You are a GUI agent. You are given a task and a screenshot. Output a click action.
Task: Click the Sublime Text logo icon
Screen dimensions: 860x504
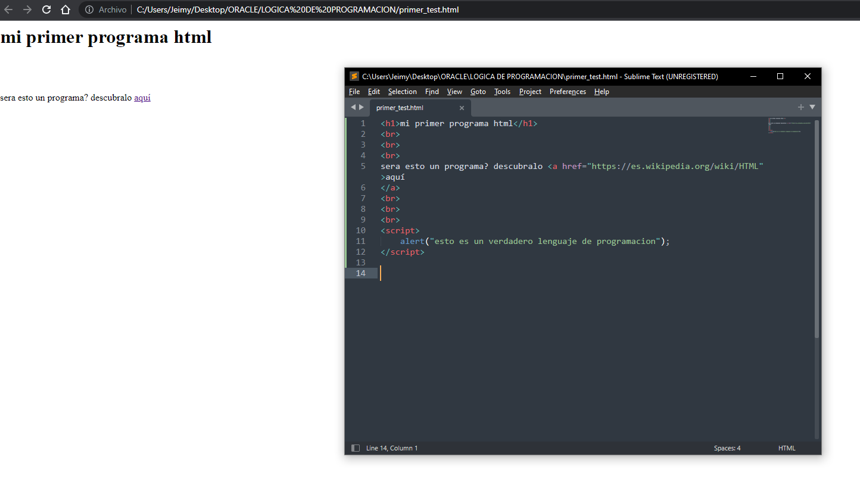(354, 76)
